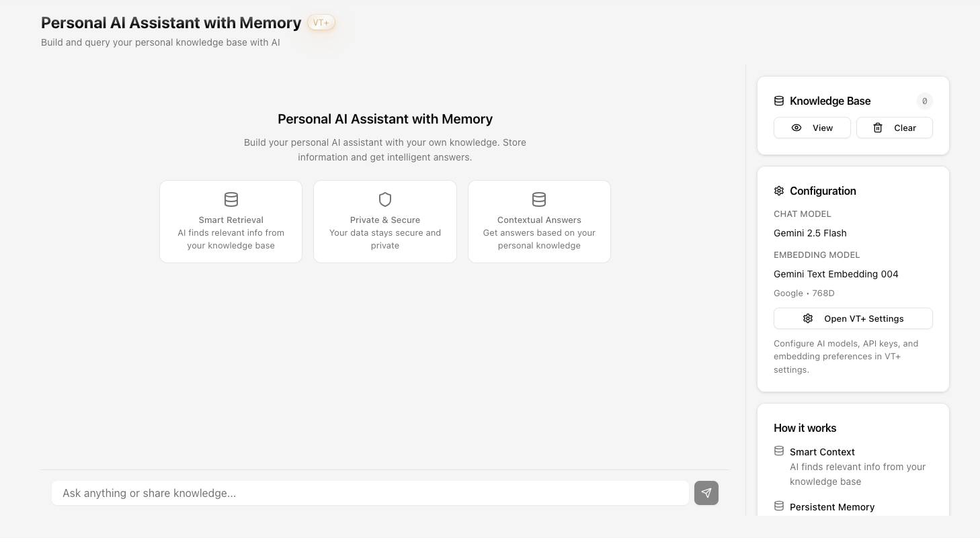The image size is (980, 546).
Task: Select the Gemini Text Embedding 004 model
Action: [836, 274]
